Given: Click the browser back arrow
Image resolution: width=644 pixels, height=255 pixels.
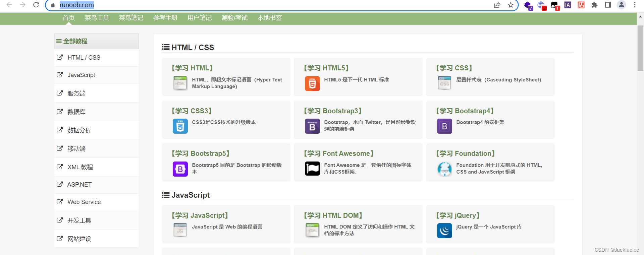Looking at the screenshot, I should tap(9, 5).
